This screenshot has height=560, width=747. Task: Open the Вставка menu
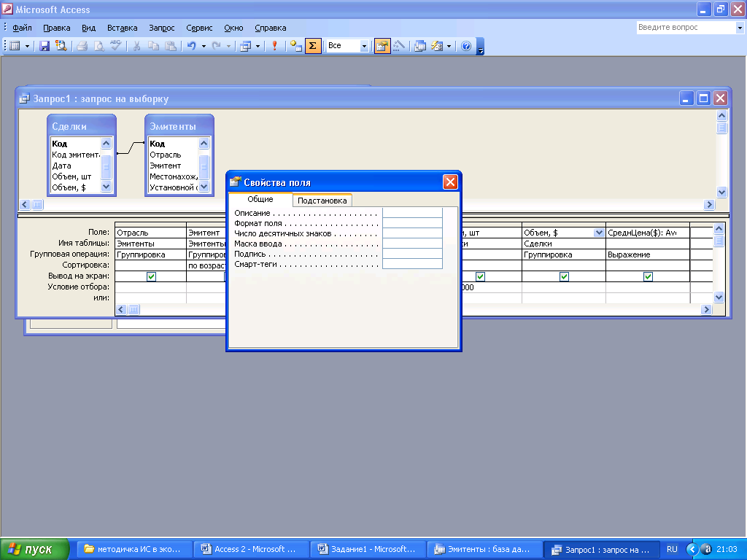click(x=122, y=28)
